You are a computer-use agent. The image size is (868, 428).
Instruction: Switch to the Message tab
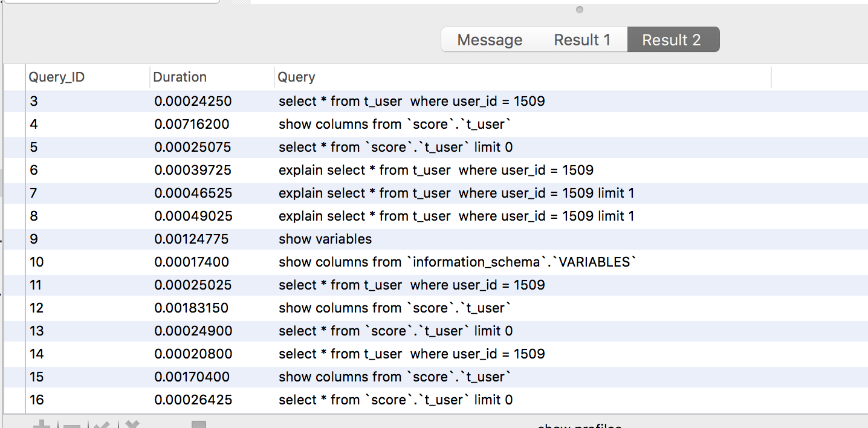pos(490,40)
